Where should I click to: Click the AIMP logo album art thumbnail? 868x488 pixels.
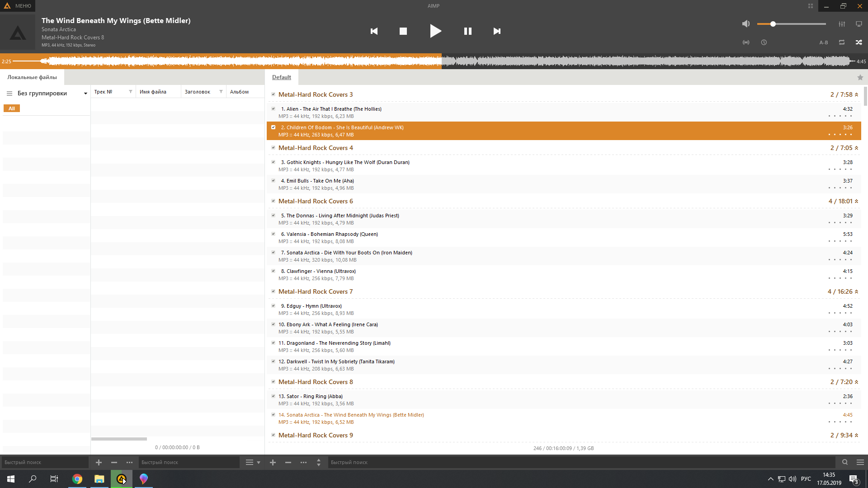18,32
